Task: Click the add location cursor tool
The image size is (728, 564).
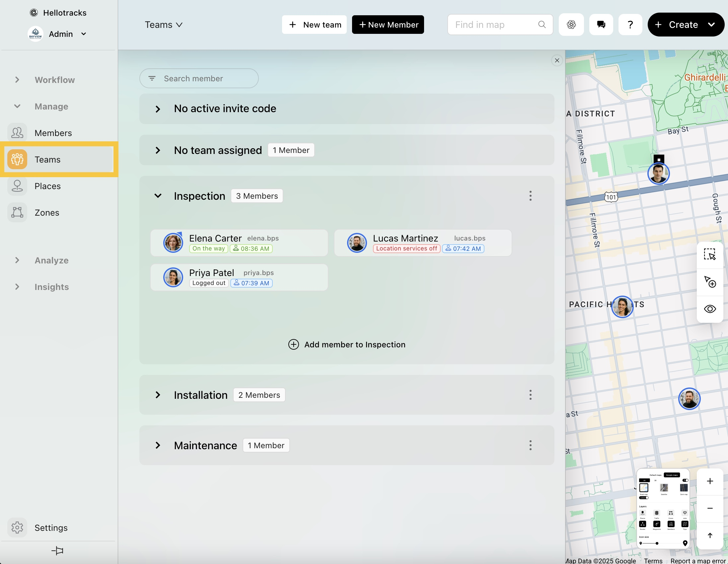Action: [x=709, y=282]
